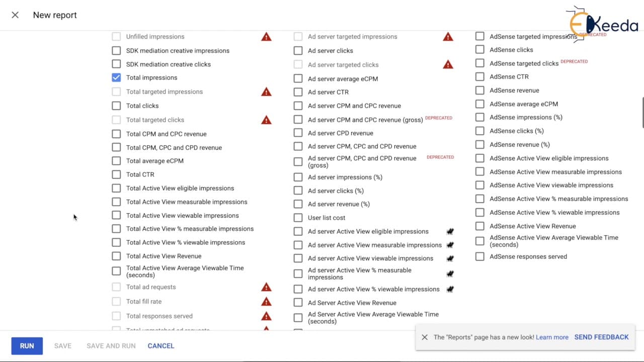Check the Ad server CTR metric
Screen dimensions: 644x362
point(298,92)
